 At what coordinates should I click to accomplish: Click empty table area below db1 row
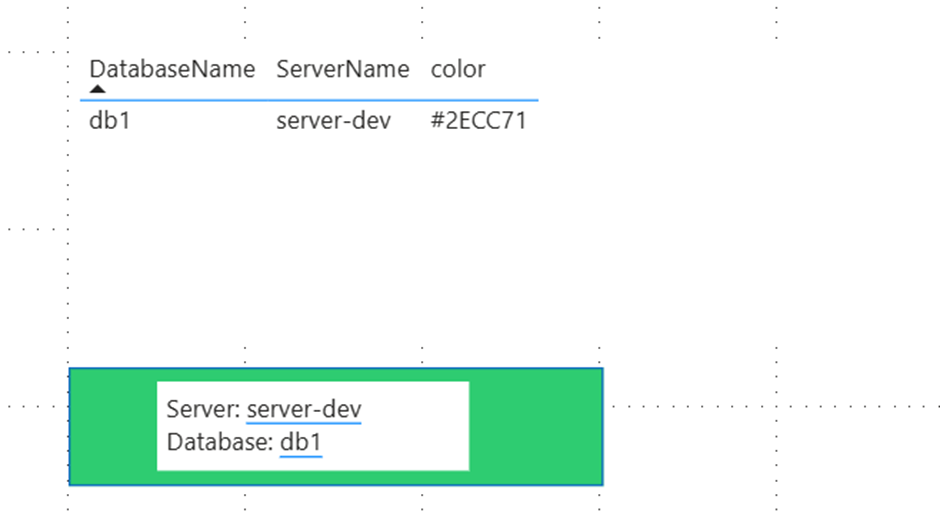click(300, 230)
